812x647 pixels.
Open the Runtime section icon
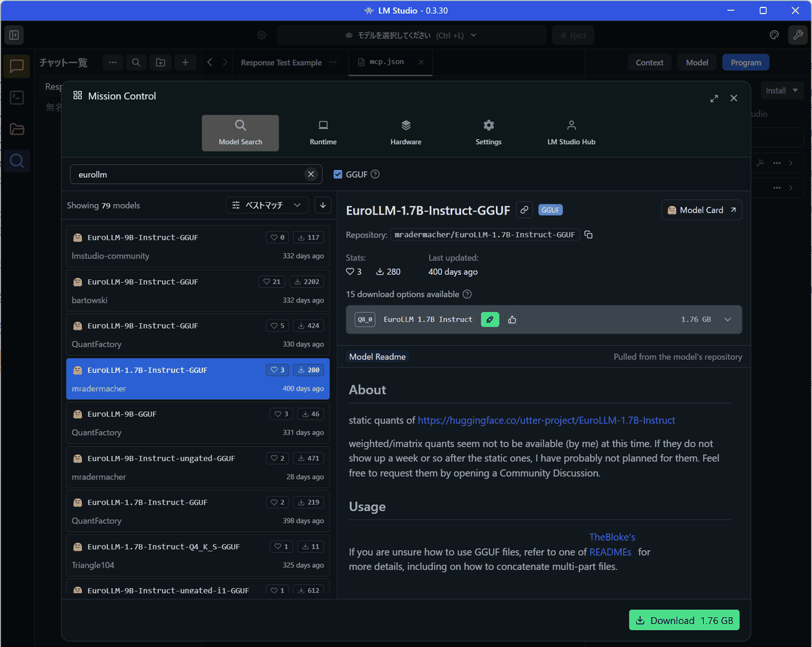point(323,126)
